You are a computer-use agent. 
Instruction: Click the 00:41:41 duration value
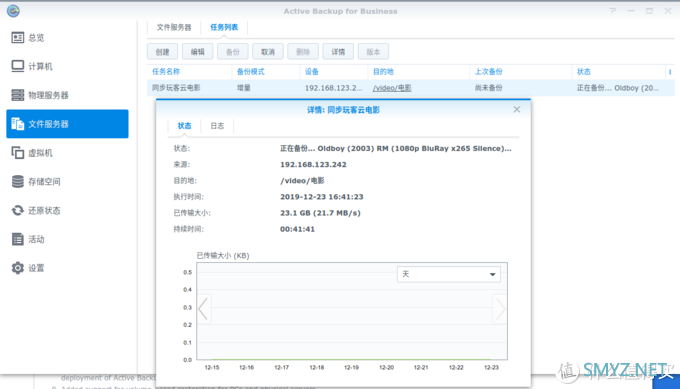point(298,229)
